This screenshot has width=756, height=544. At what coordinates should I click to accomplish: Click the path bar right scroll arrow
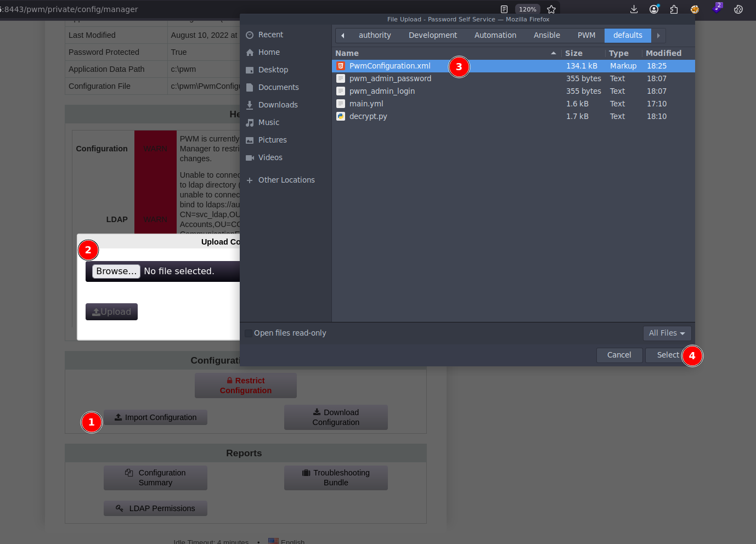[x=658, y=35]
